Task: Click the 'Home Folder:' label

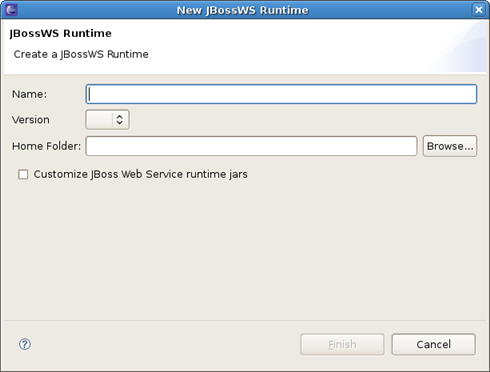Action: 46,146
